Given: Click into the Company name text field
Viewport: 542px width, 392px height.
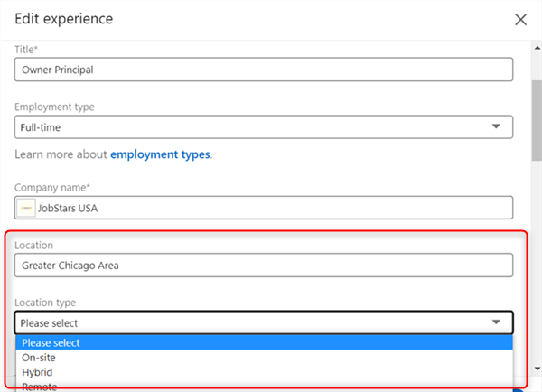Looking at the screenshot, I should (x=271, y=208).
